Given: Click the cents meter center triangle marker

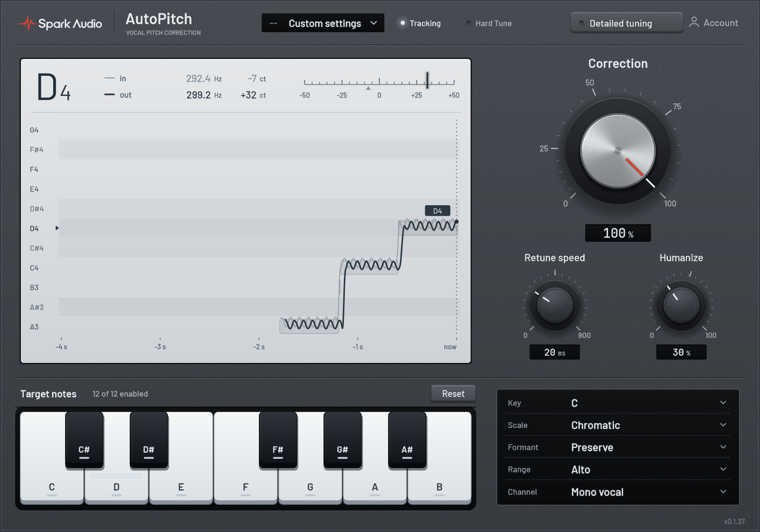Looking at the screenshot, I should pyautogui.click(x=368, y=88).
